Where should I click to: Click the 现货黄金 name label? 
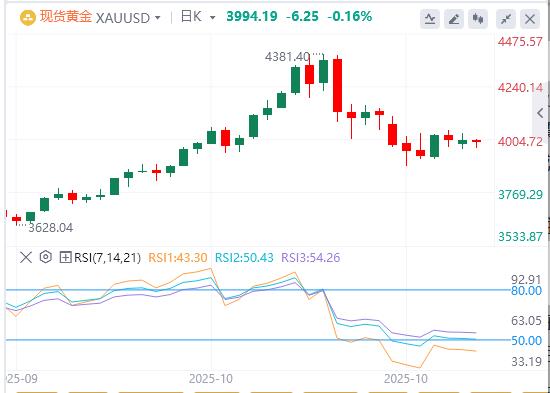coord(66,17)
